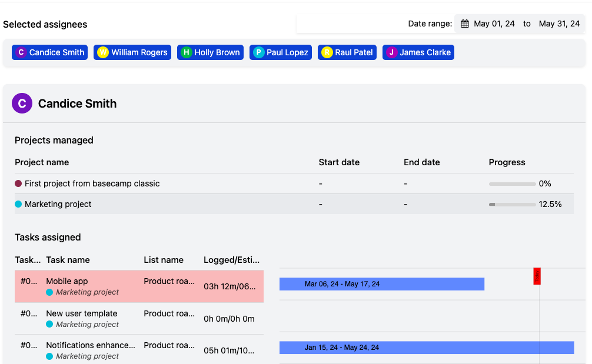The height and width of the screenshot is (364, 592).
Task: Click the maroon dot beside First project
Action: 18,183
